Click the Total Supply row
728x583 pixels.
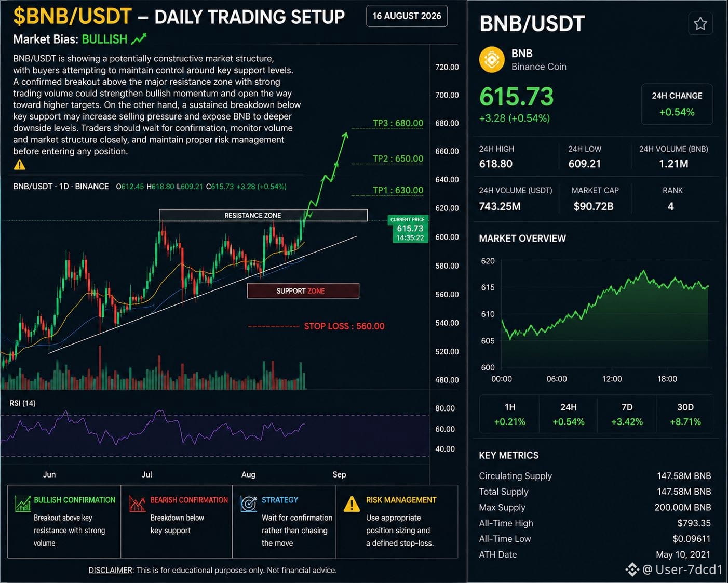point(595,492)
